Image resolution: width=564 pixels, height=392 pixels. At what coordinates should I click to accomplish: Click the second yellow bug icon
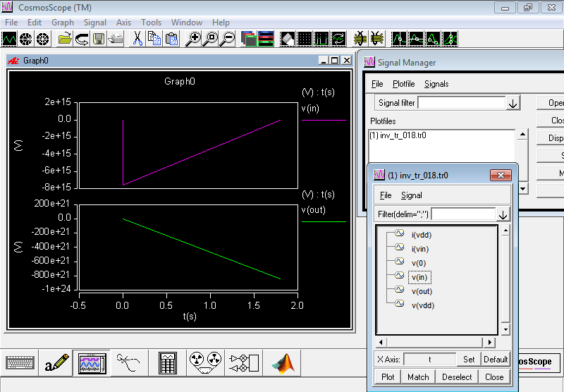377,39
